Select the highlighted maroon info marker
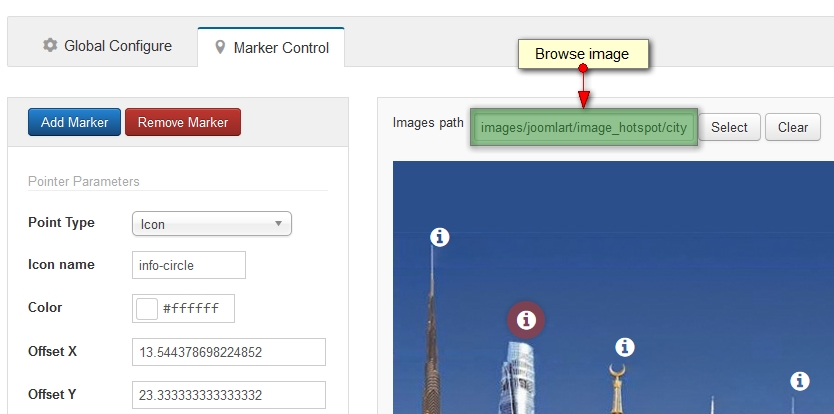Screen dimensions: 834x414 pos(526,320)
